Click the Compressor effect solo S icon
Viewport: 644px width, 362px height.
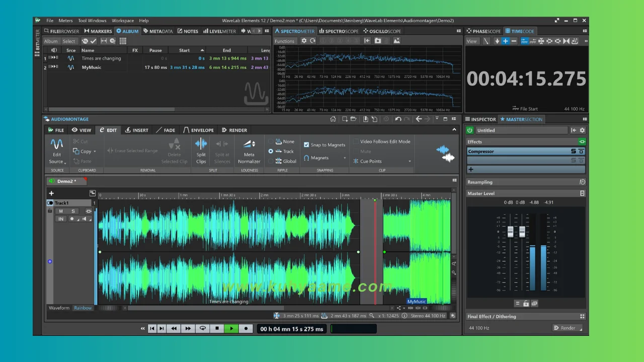pos(573,151)
